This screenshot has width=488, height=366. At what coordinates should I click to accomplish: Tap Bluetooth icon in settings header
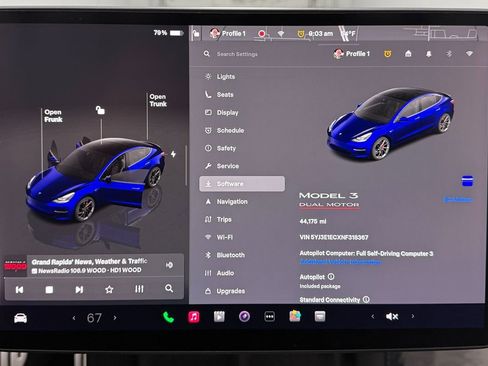pyautogui.click(x=449, y=53)
